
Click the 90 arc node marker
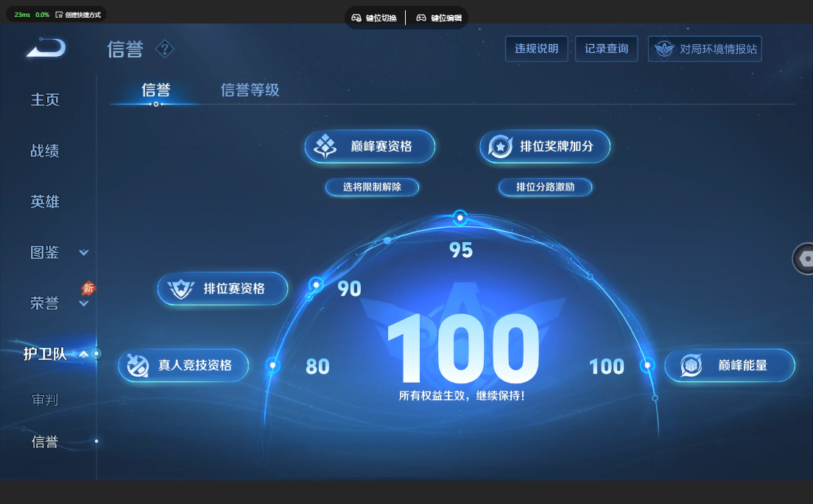(x=316, y=285)
